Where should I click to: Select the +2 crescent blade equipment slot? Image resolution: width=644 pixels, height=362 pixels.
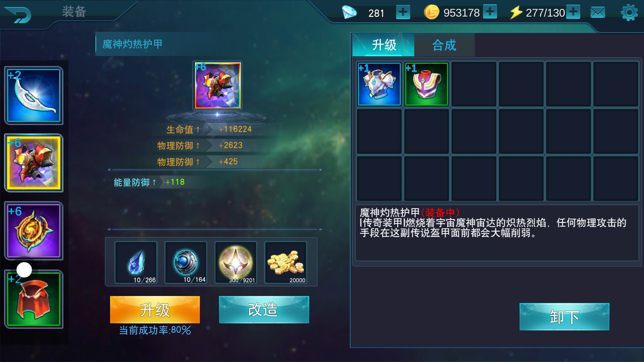[x=34, y=96]
